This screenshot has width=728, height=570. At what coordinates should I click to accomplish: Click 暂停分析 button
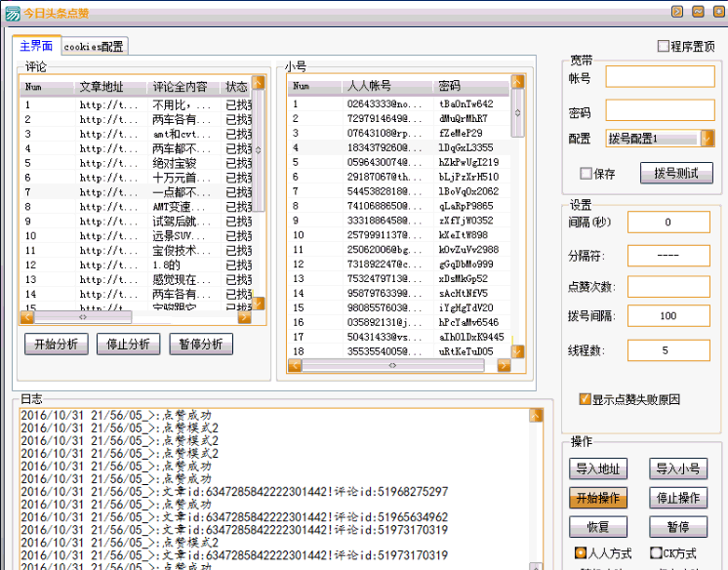click(x=201, y=345)
